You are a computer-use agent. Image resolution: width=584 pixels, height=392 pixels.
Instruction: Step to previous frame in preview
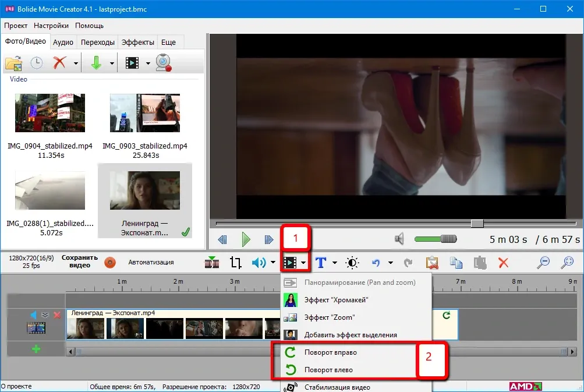point(222,239)
